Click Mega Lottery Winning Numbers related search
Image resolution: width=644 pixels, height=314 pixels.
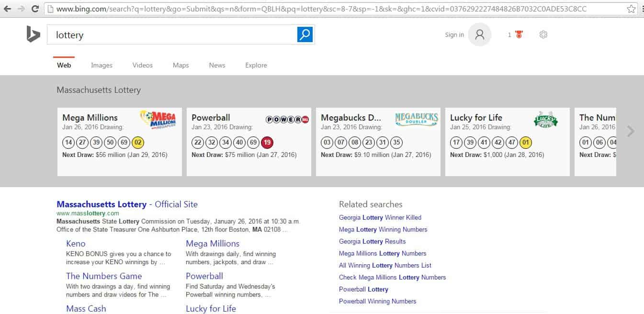(x=383, y=229)
